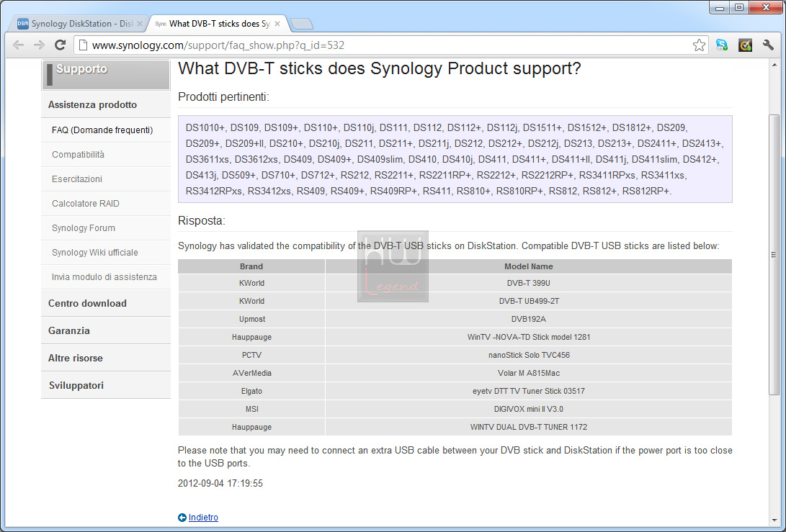Click the Indietro back link
Image resolution: width=786 pixels, height=532 pixels.
tap(203, 518)
